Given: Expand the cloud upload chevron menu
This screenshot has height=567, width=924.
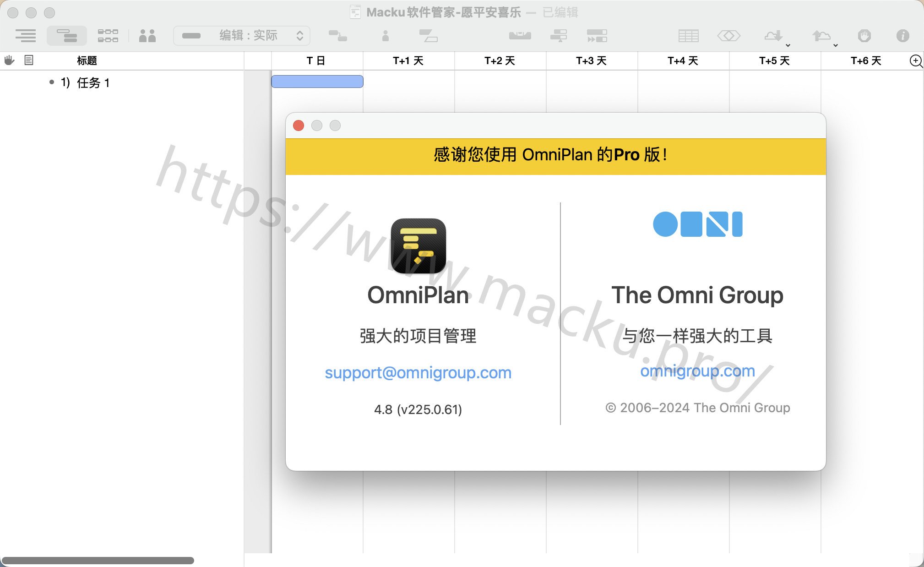Looking at the screenshot, I should (836, 45).
